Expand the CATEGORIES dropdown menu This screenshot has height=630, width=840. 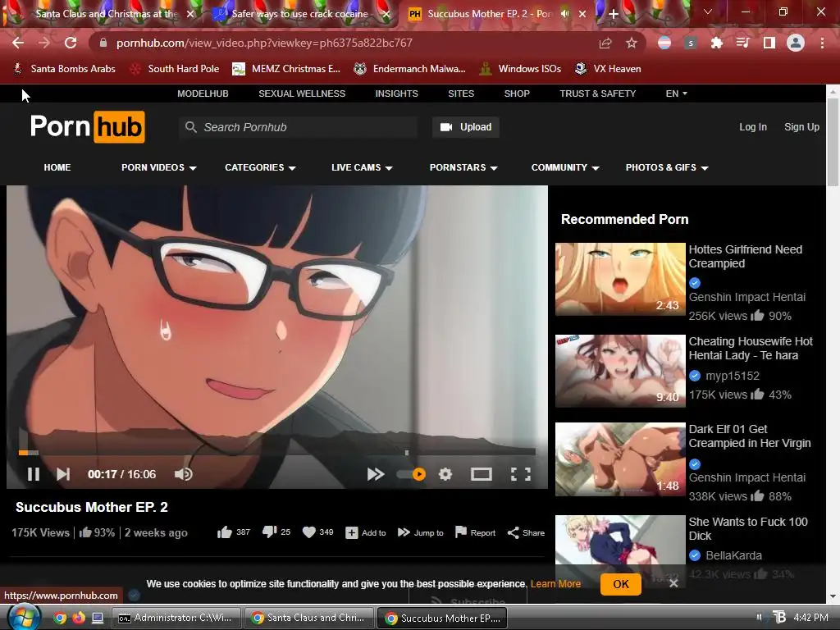coord(260,167)
